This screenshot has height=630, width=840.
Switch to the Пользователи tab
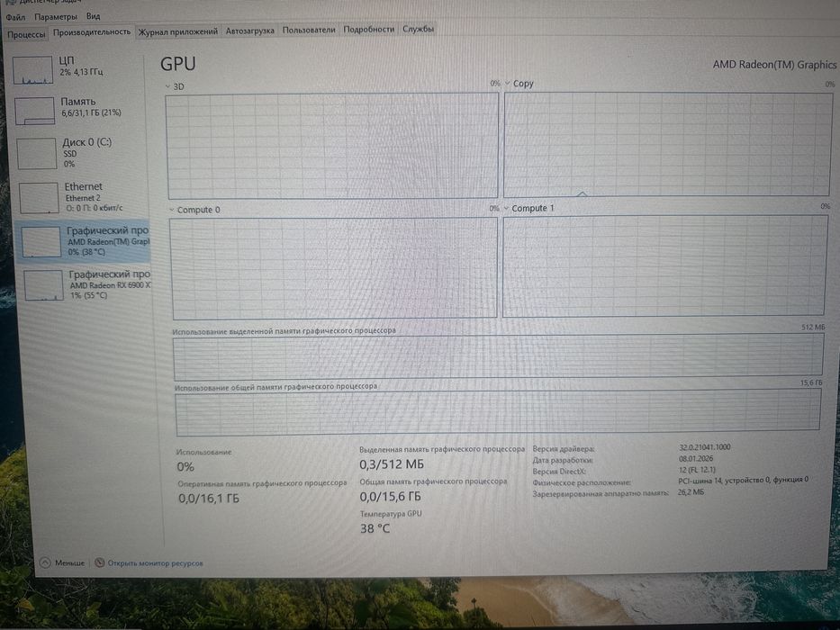(x=309, y=30)
